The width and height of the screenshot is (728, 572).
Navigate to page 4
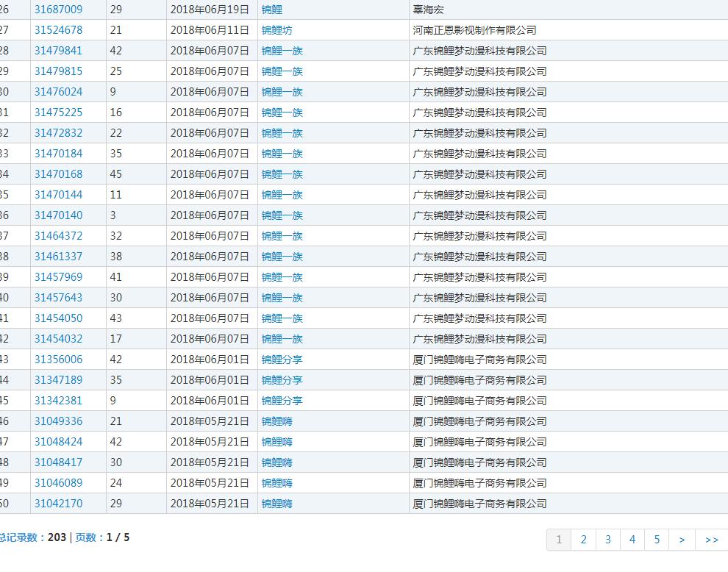point(632,540)
